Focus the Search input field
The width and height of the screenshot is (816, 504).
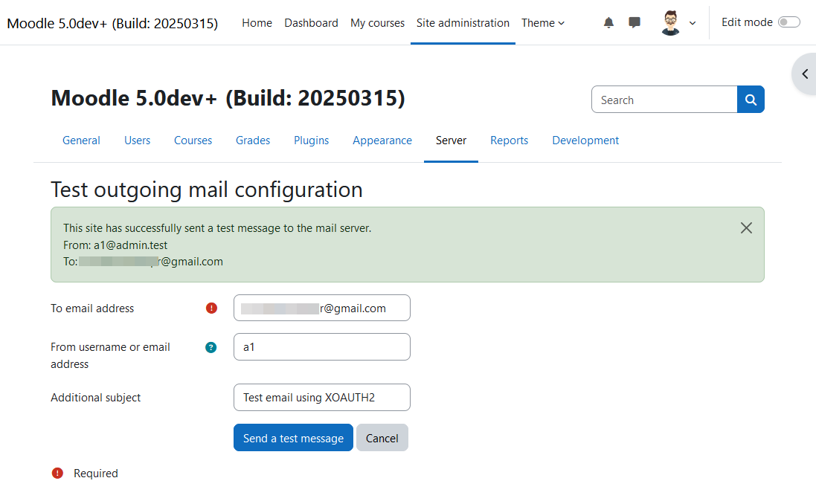click(x=664, y=100)
